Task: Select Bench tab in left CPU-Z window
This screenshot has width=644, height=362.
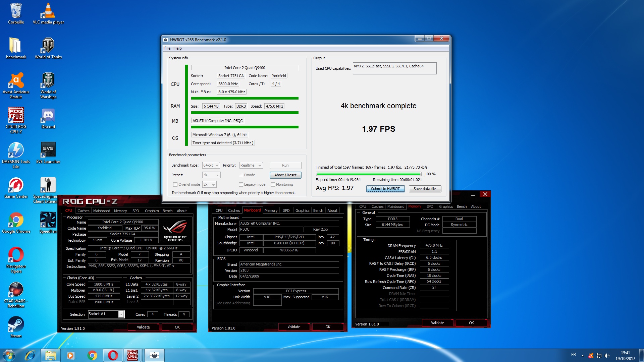Action: tap(167, 211)
